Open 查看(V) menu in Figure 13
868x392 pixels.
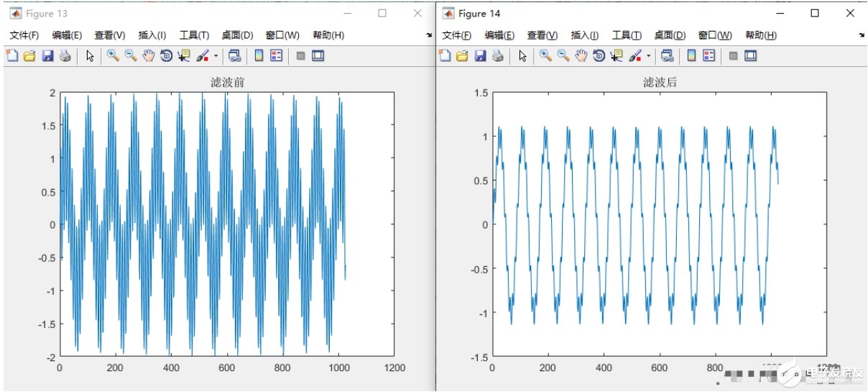coord(110,35)
